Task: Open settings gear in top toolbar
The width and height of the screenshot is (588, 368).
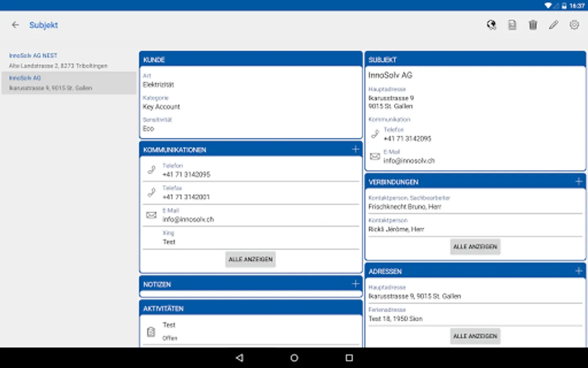Action: point(574,25)
